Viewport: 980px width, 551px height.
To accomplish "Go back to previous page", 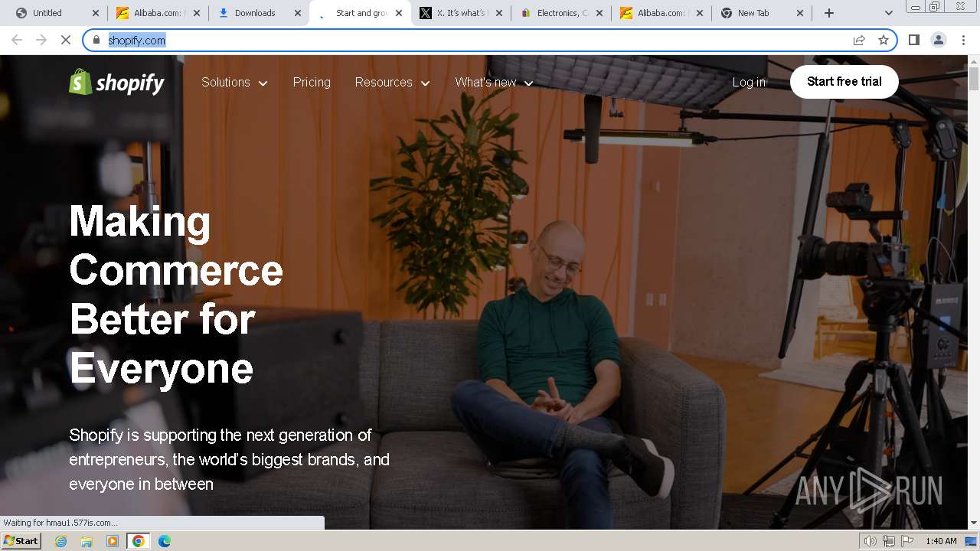I will click(x=17, y=40).
